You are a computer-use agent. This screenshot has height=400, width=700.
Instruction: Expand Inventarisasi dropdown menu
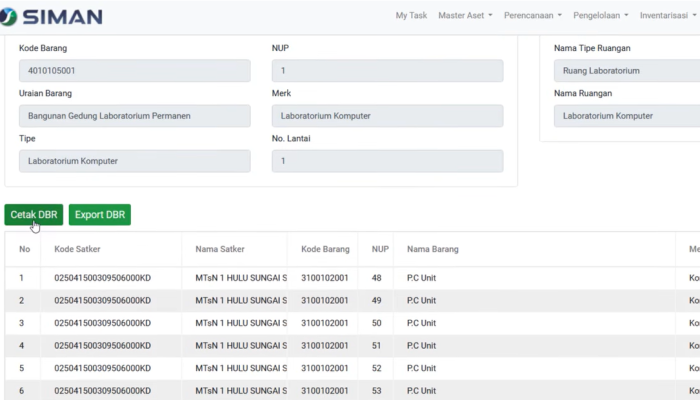[668, 16]
